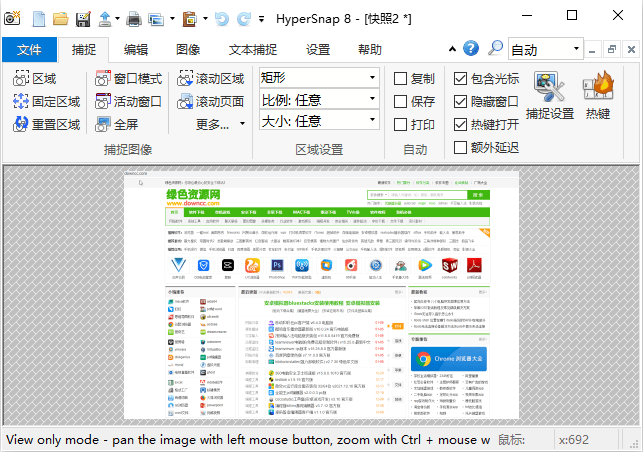This screenshot has width=643, height=452.
Task: Open the 帮助 help tab
Action: click(x=370, y=50)
